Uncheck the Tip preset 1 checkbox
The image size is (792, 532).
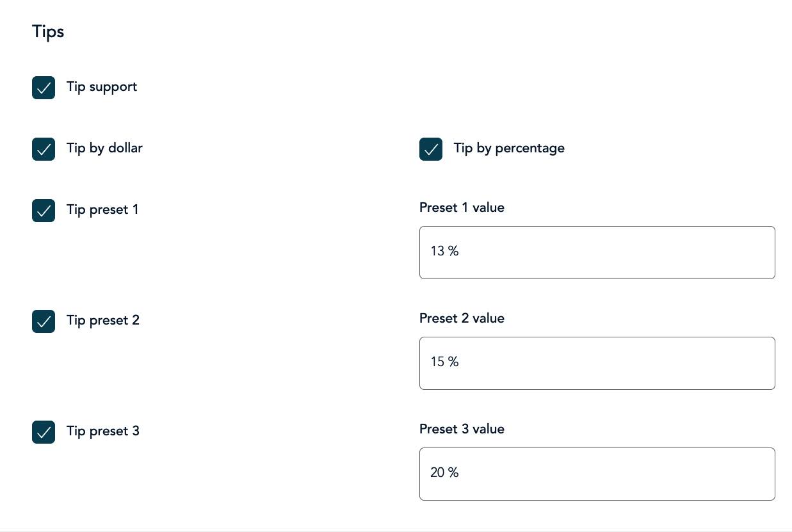click(44, 211)
